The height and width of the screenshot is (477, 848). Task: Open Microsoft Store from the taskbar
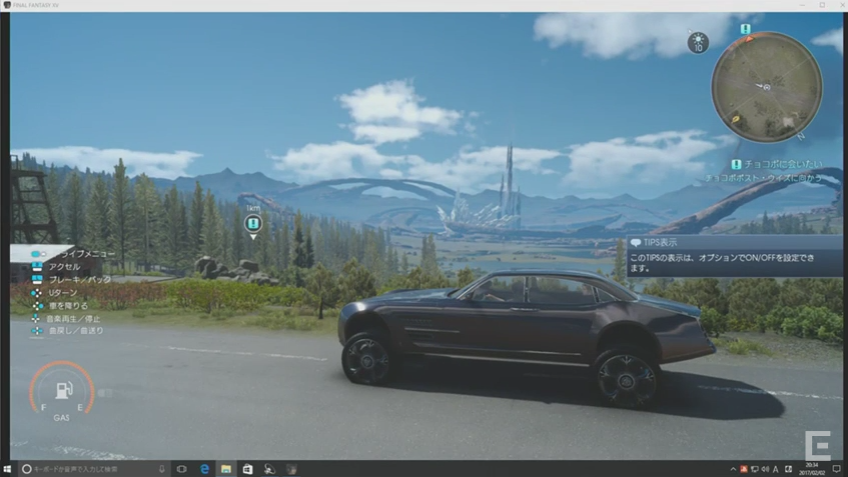(248, 469)
